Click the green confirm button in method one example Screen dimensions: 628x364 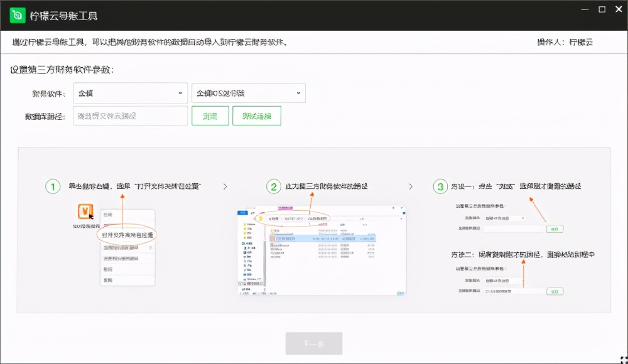click(x=555, y=229)
